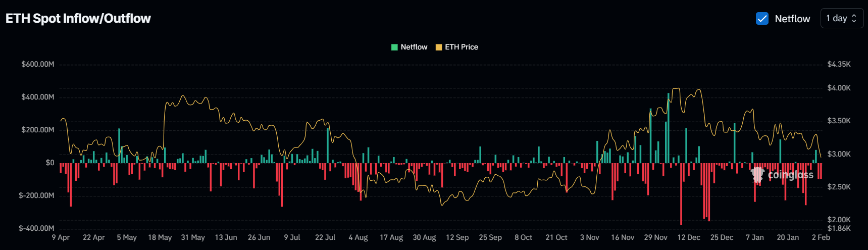The width and height of the screenshot is (868, 250).
Task: Click the 16 Nov date label
Action: point(623,237)
